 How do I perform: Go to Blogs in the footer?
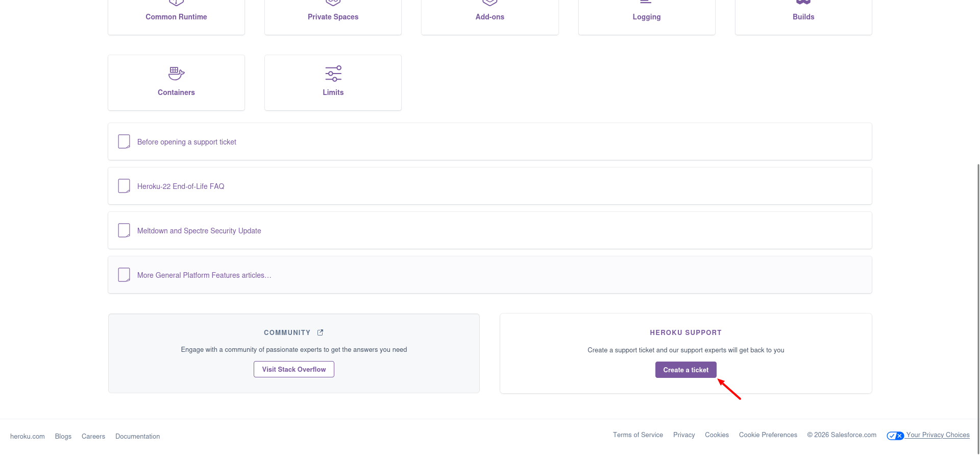(63, 436)
